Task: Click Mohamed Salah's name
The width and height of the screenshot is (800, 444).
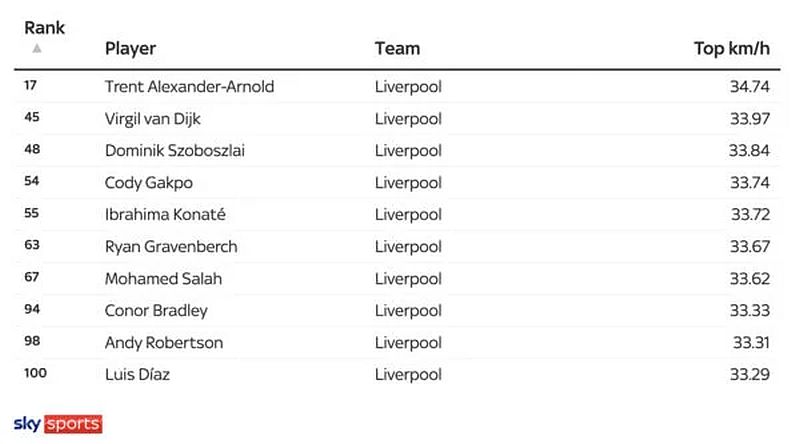Action: (163, 279)
